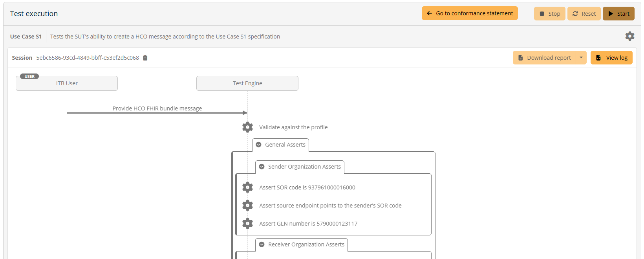The height and width of the screenshot is (259, 644).
Task: Click the Assert SOR code step gear icon
Action: tap(247, 187)
